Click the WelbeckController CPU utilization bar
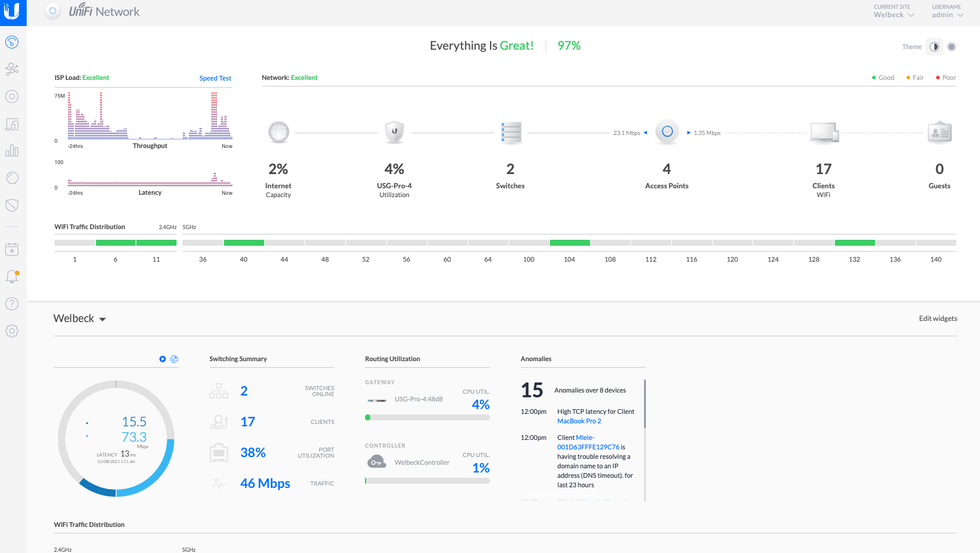Screen dimensions: 980x553 click(x=427, y=481)
